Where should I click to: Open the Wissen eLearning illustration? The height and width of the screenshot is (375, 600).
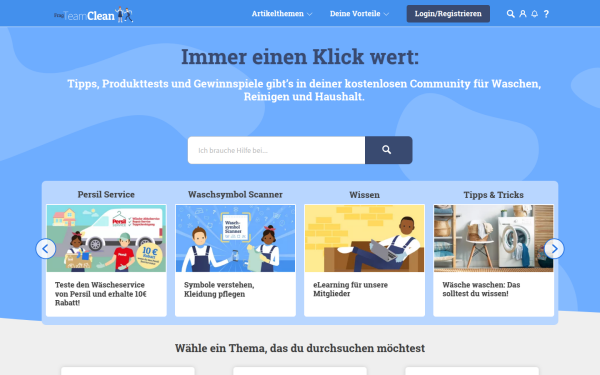[x=364, y=238]
